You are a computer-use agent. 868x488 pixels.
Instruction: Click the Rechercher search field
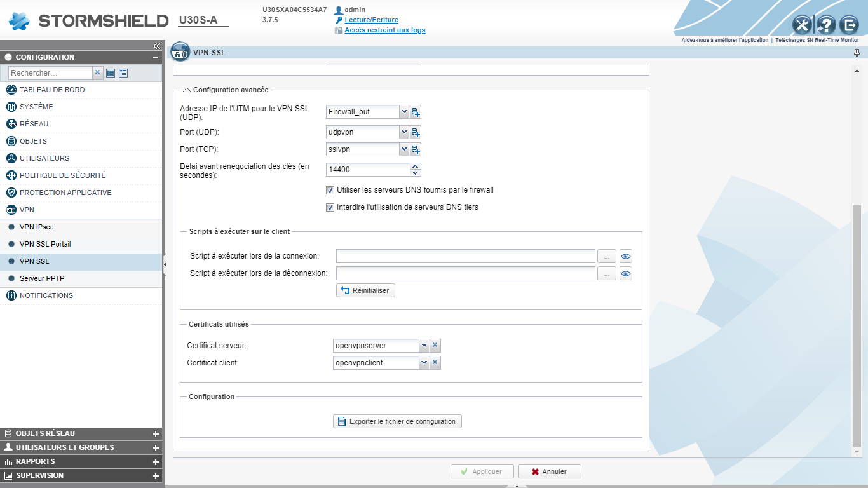pyautogui.click(x=50, y=73)
